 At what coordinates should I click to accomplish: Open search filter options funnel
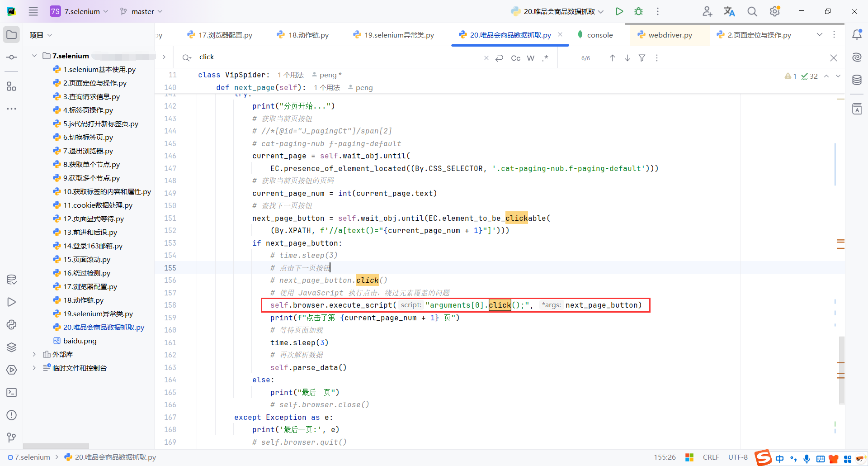(x=642, y=58)
